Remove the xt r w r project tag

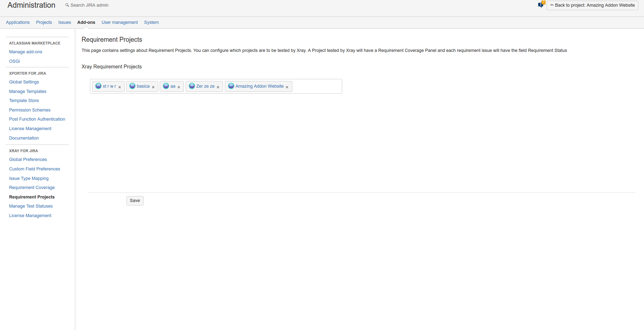[x=120, y=87]
